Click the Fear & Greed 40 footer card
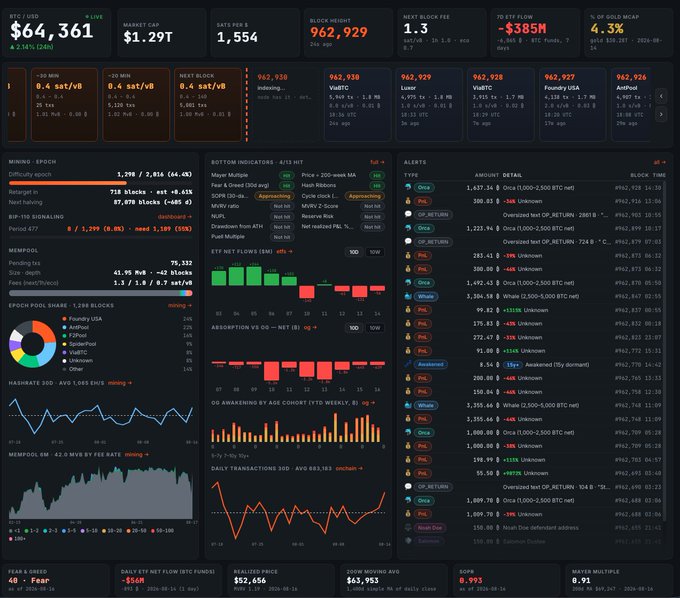The width and height of the screenshot is (680, 598). coord(55,580)
